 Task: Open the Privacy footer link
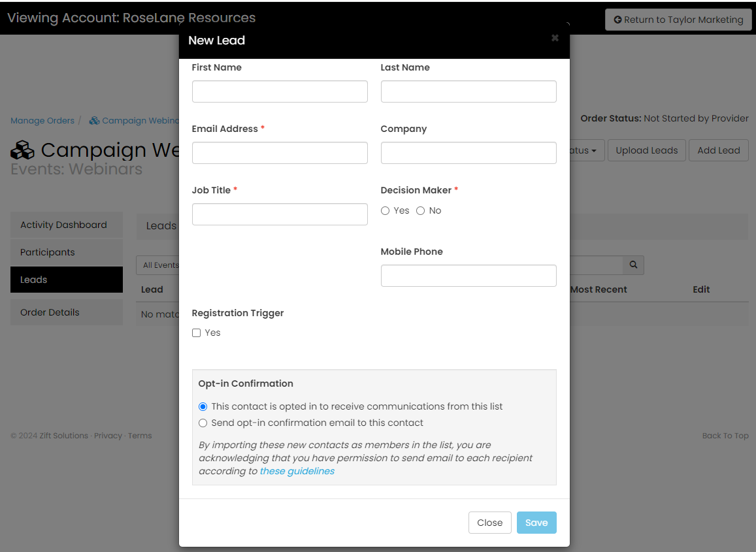tap(108, 435)
